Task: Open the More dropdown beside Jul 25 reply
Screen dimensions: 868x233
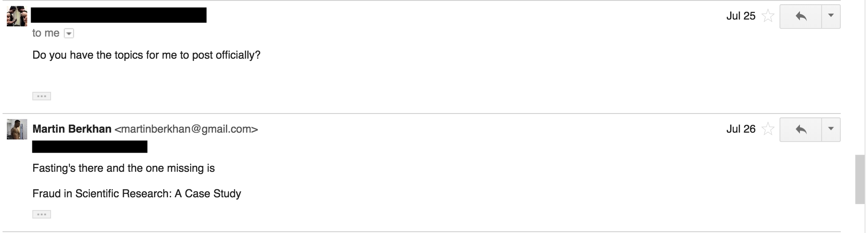Action: click(x=831, y=17)
